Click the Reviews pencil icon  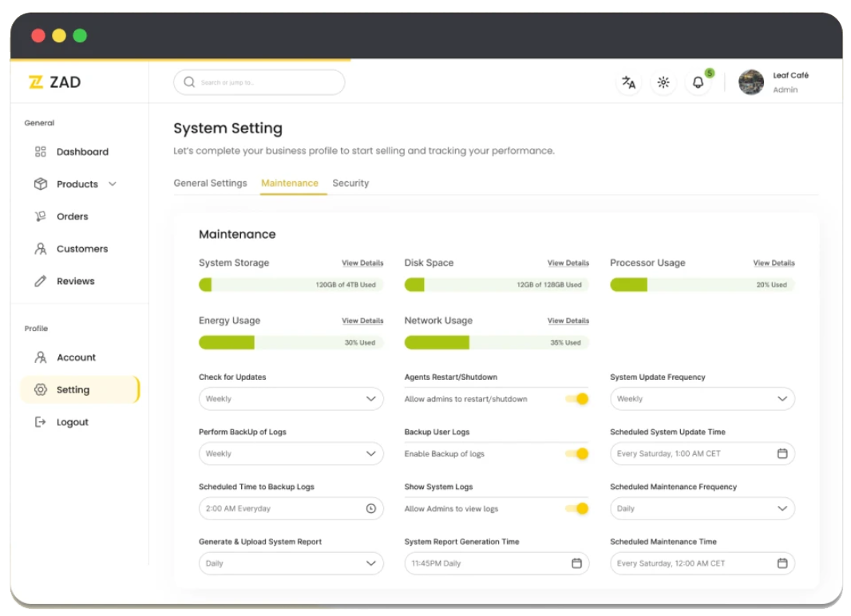[41, 281]
